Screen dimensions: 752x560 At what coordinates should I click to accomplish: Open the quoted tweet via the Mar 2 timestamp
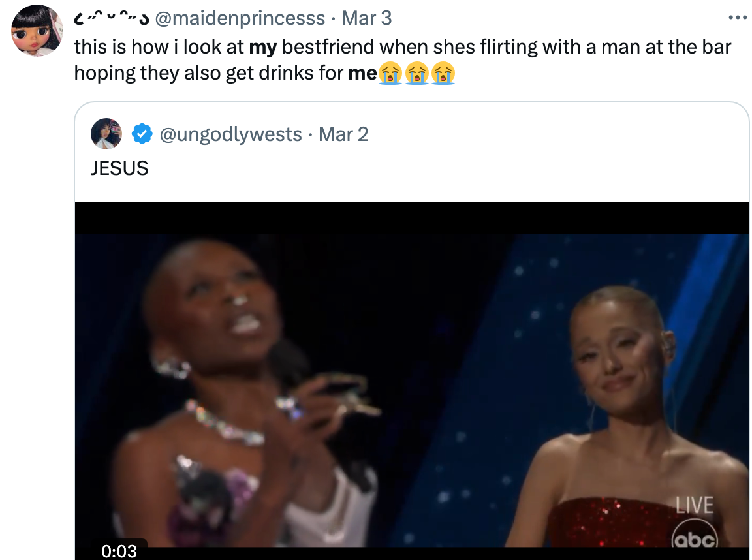coord(343,134)
